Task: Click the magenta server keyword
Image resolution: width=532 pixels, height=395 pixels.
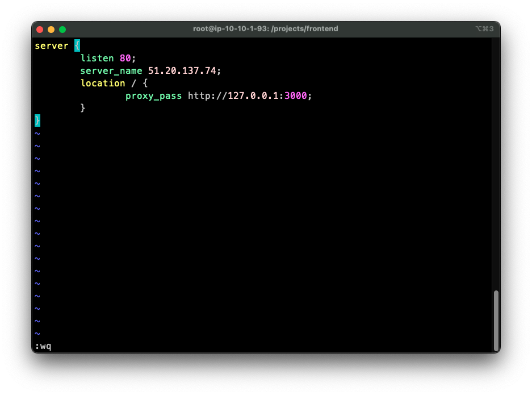Action: click(x=52, y=45)
